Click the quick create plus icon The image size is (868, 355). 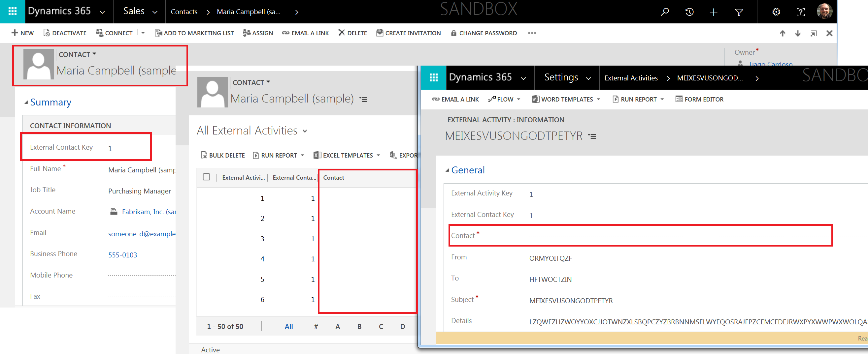(x=713, y=12)
